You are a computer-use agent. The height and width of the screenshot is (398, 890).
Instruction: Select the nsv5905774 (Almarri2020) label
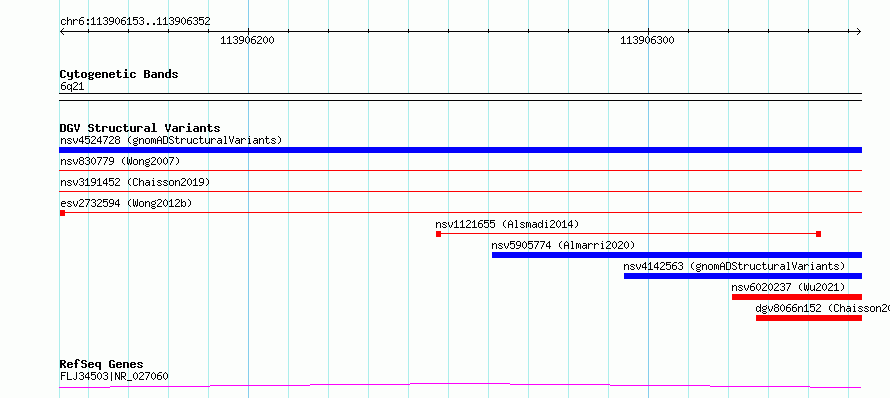click(563, 245)
